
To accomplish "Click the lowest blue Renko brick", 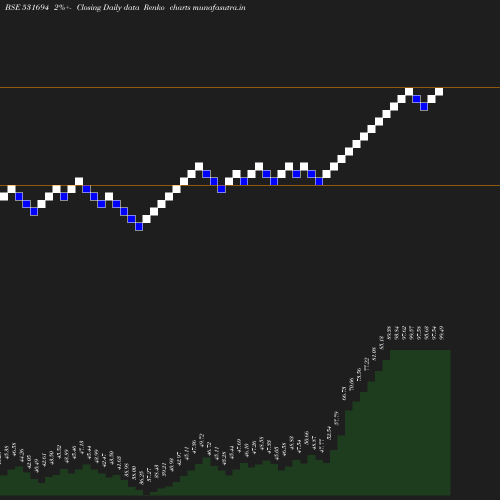I will pos(139,227).
